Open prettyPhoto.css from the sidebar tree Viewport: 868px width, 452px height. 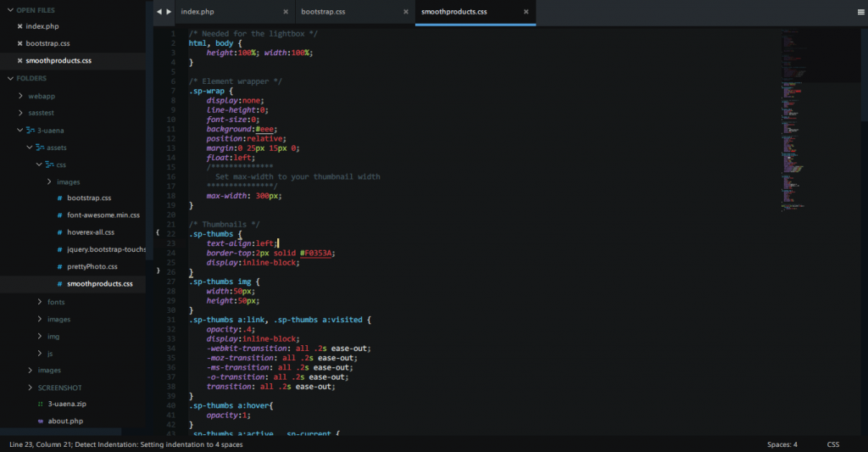(92, 266)
